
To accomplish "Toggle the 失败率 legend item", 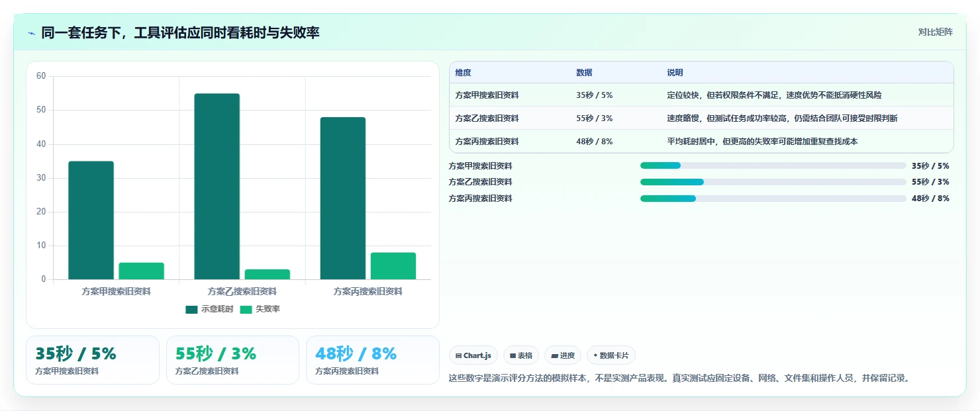I will 260,309.
